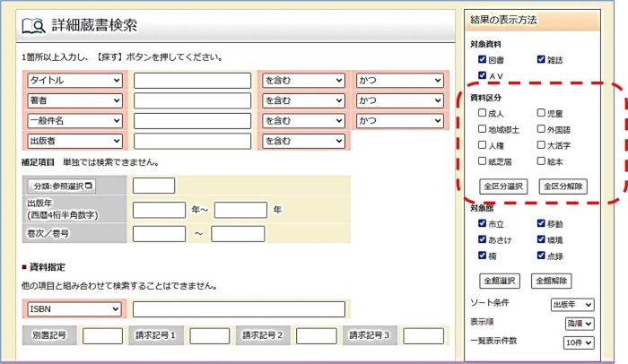The height and width of the screenshot is (364, 628).
Task: Focus the 巻次/巻号 start field
Action: point(159,234)
